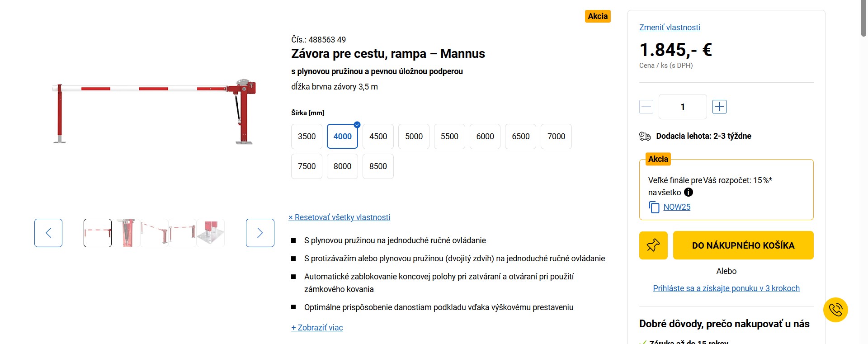Viewport: 868px width, 344px height.
Task: Click the pin-to-wishlist icon button
Action: (653, 245)
